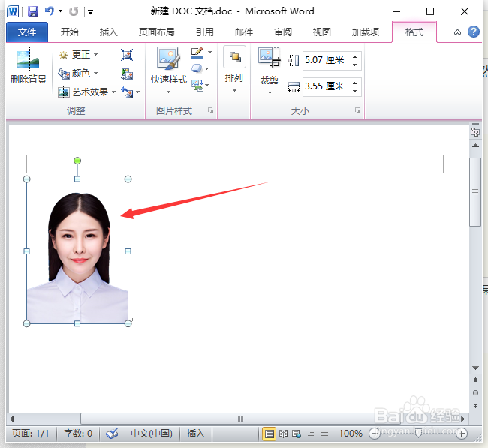The width and height of the screenshot is (488, 448).
Task: Open the Undo history dropdown arrow
Action: pos(60,11)
